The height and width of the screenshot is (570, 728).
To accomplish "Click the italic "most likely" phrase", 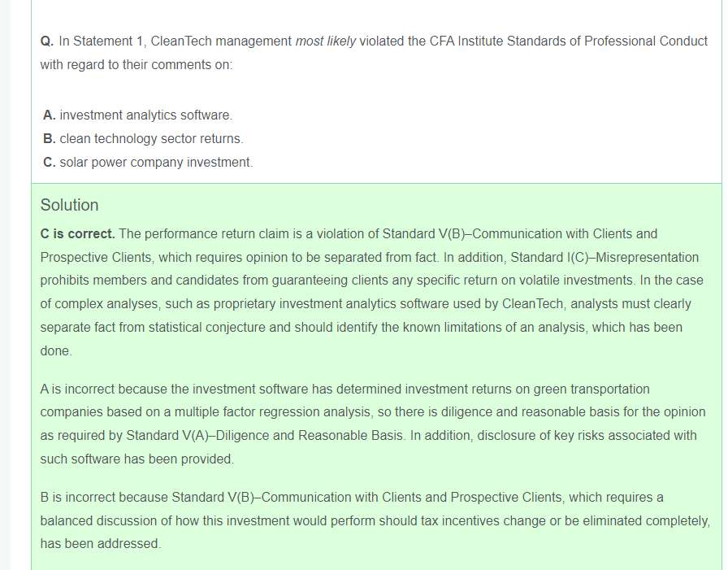I will (325, 41).
